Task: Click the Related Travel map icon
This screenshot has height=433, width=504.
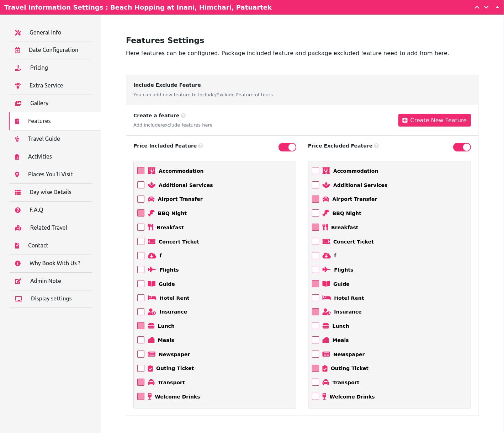Action: click(x=18, y=228)
